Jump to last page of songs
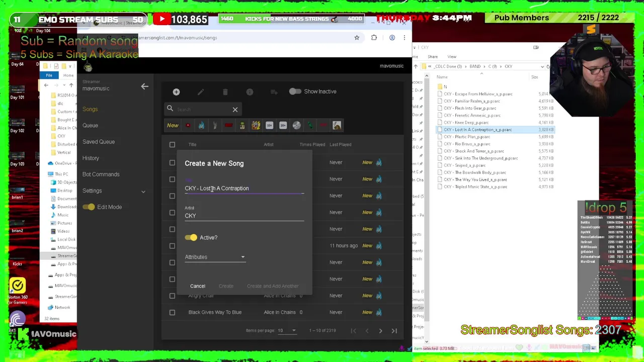 click(x=394, y=331)
